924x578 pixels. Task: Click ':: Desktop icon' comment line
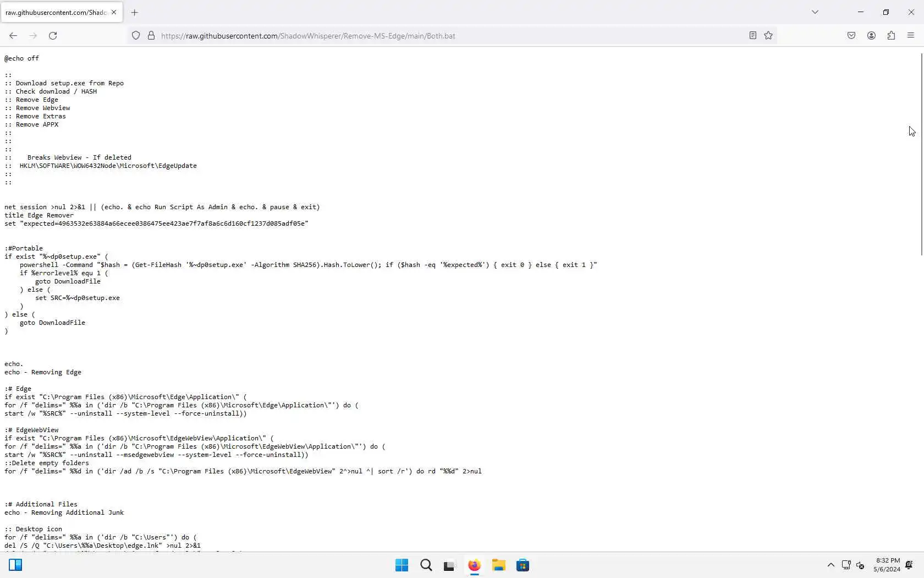pyautogui.click(x=33, y=529)
